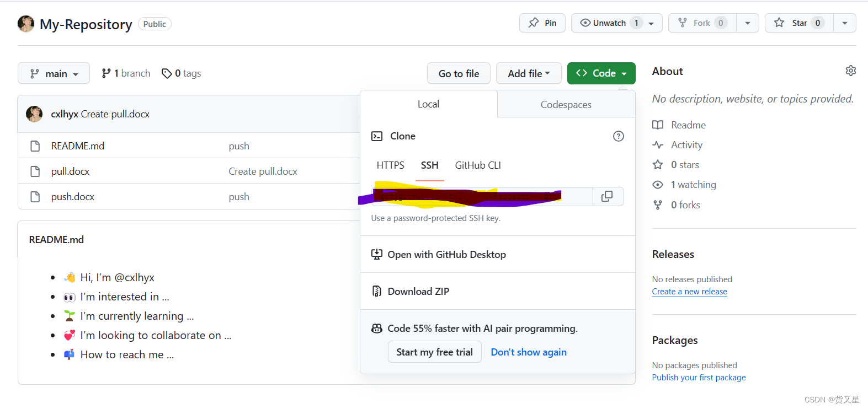Screen dimensions: 868x409
Task: Open the push.docx file link
Action: (73, 197)
